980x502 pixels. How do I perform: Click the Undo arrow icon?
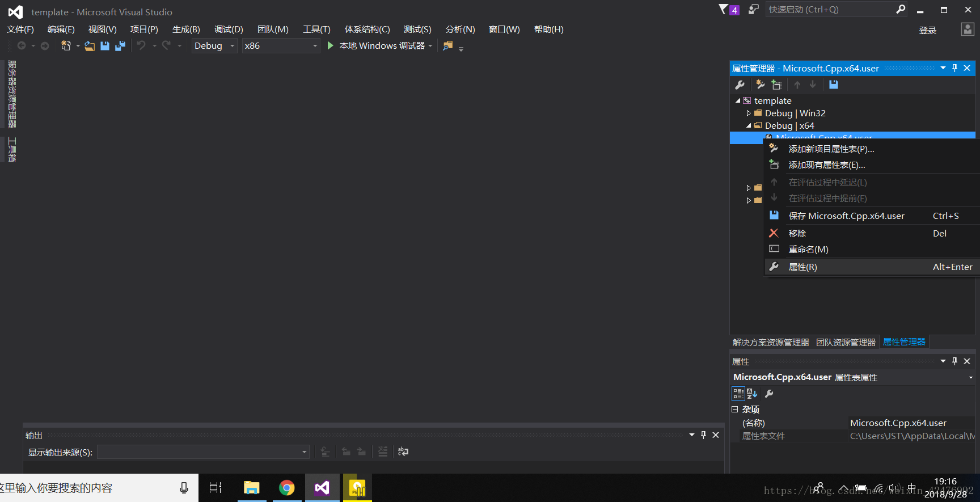pyautogui.click(x=141, y=45)
